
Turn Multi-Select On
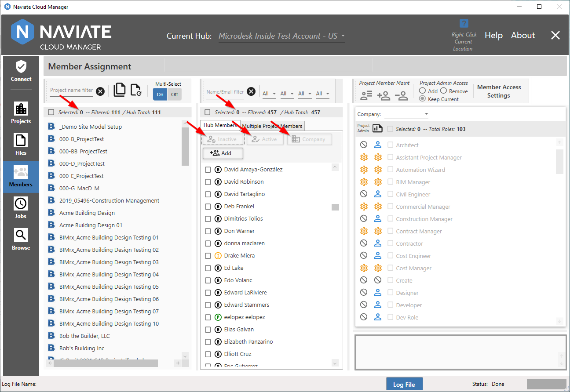click(160, 94)
